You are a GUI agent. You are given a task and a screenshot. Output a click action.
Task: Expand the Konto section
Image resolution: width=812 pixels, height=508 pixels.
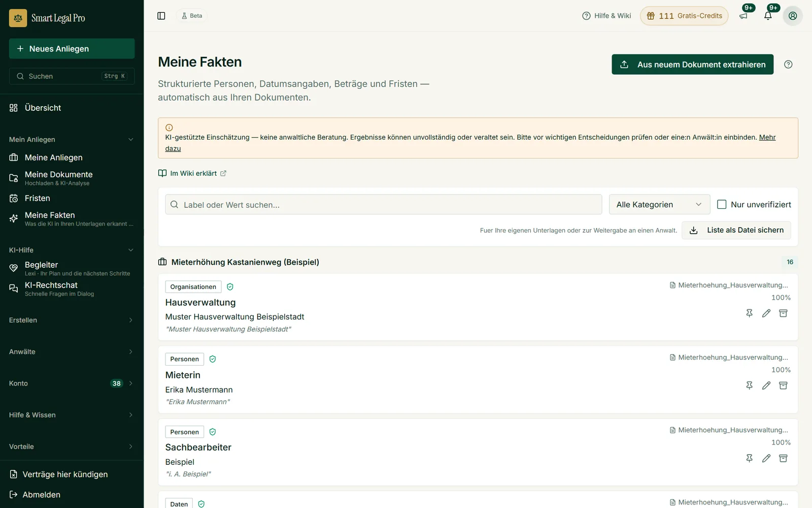pyautogui.click(x=72, y=384)
